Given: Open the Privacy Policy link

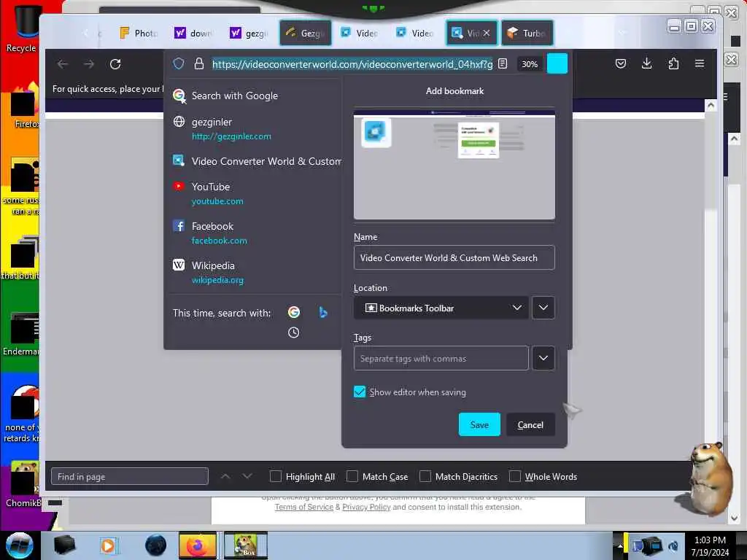Looking at the screenshot, I should point(366,507).
